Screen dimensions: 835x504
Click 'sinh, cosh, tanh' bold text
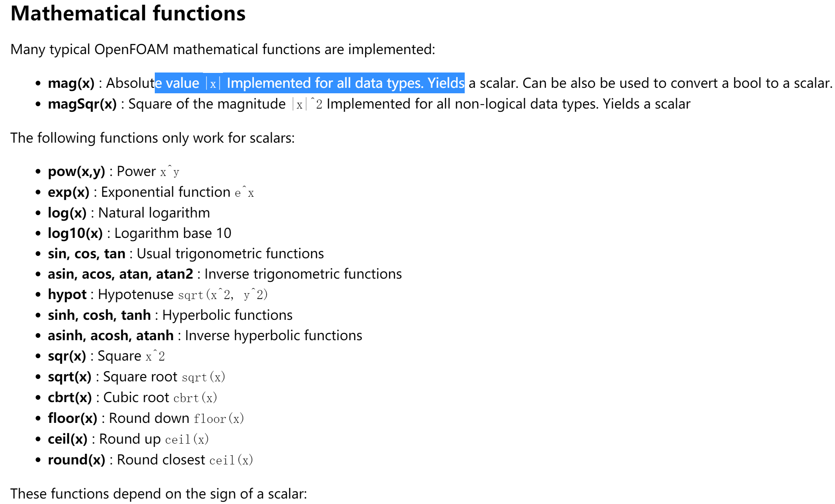point(99,315)
